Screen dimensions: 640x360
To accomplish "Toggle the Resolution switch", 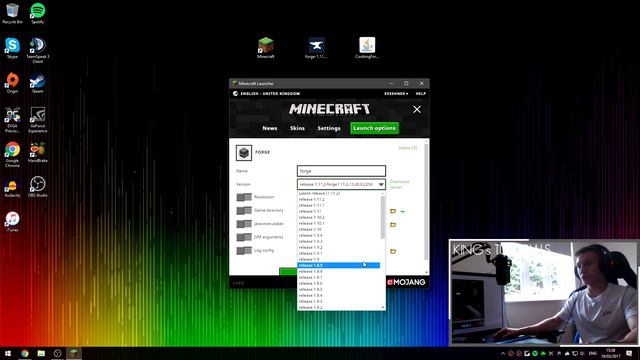I will [x=244, y=197].
